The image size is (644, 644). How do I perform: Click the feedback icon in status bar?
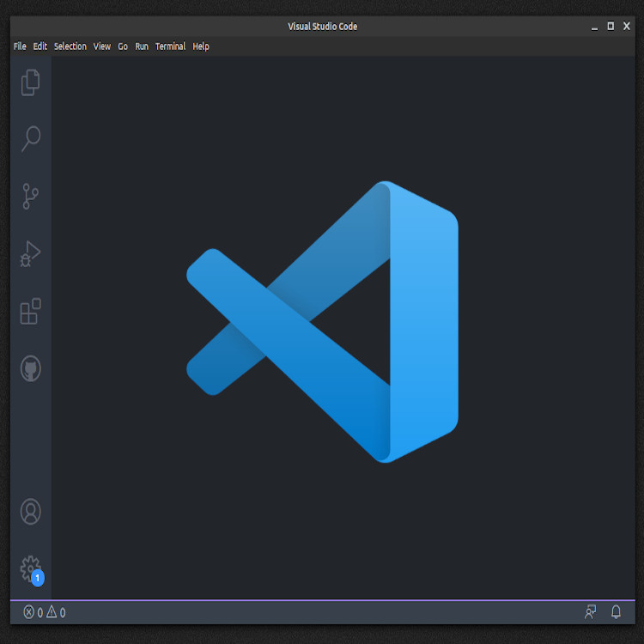point(591,612)
